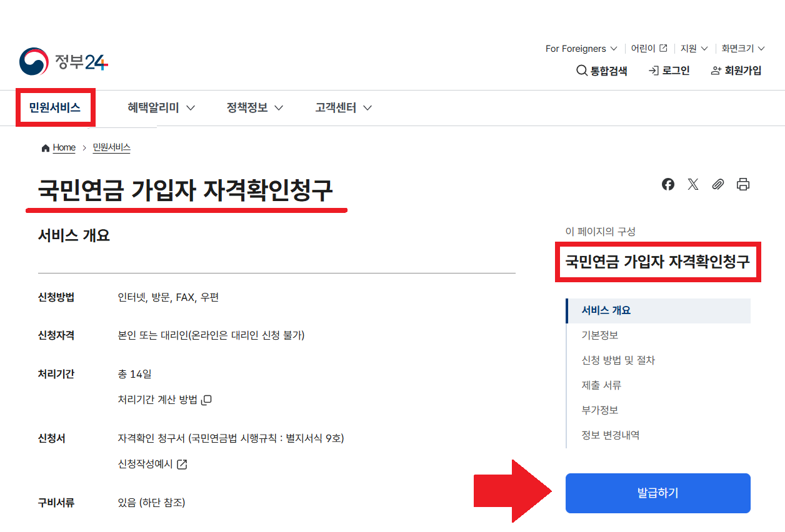Viewport: 785px width, 532px height.
Task: Open 신청작성예시 via its external link icon
Action: (x=181, y=464)
